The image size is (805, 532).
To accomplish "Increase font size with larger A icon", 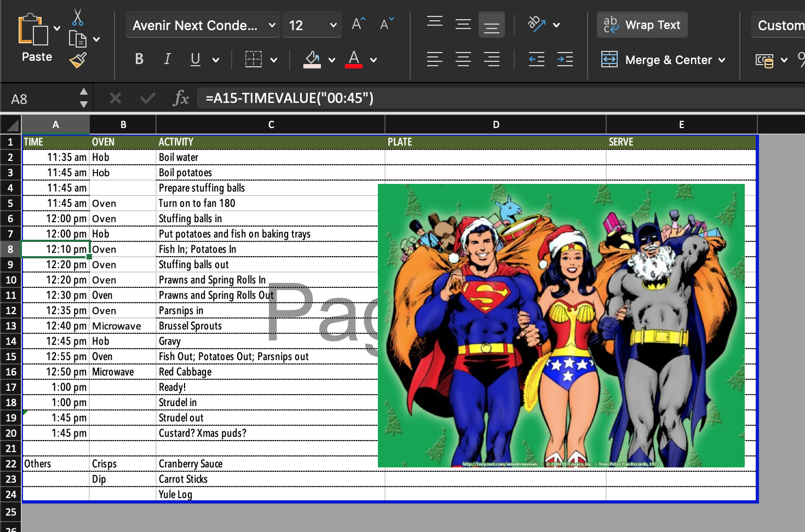I will (x=358, y=24).
